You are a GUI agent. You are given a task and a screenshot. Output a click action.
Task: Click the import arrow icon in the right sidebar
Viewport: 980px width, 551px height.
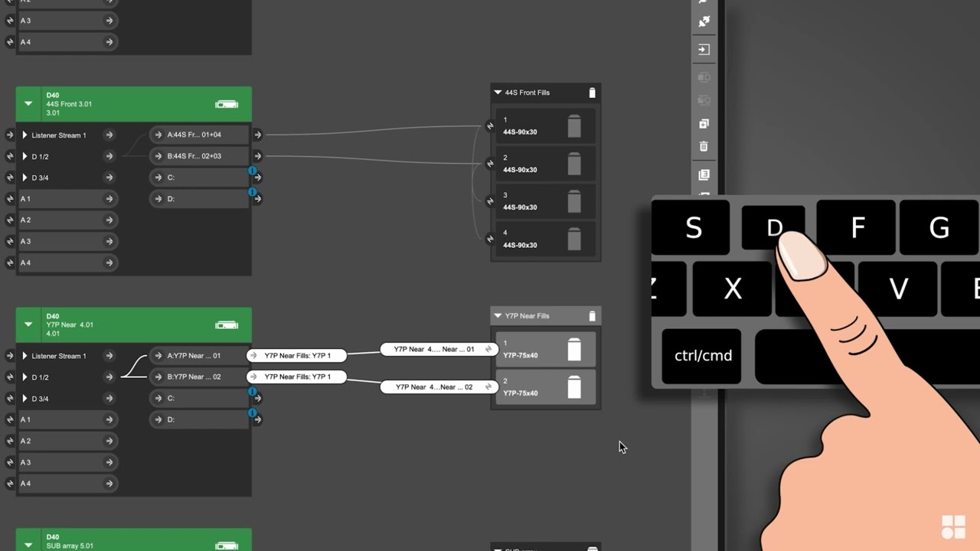coord(704,49)
